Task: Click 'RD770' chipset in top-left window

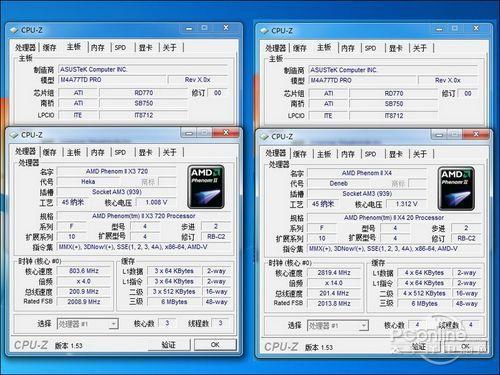Action: point(144,93)
